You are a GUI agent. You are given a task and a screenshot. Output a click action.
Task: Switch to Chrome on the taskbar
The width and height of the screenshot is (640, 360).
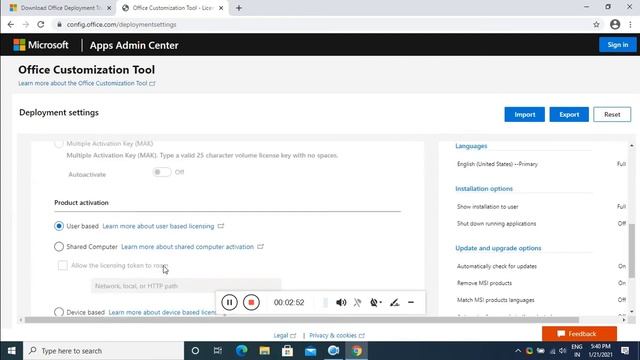tap(357, 351)
